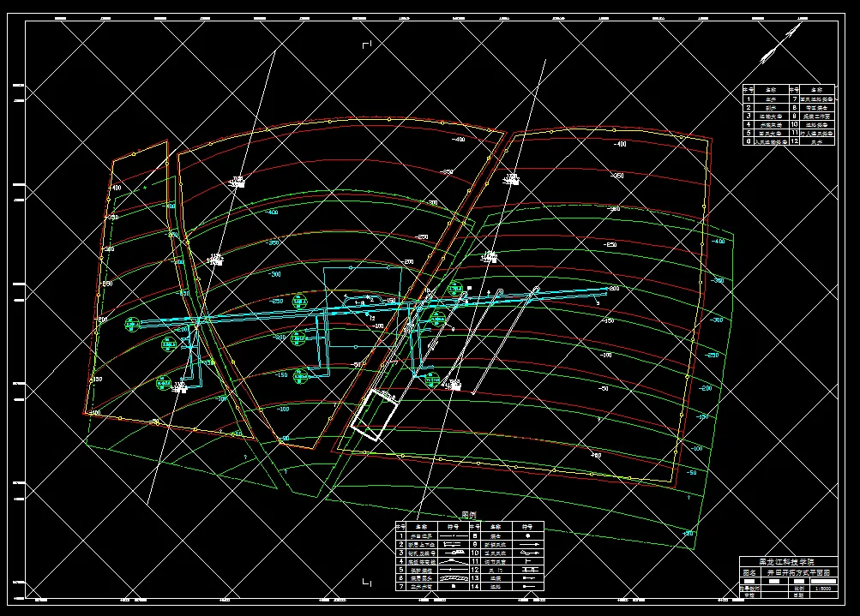Click legend row 7 small square symbol

pos(454,586)
